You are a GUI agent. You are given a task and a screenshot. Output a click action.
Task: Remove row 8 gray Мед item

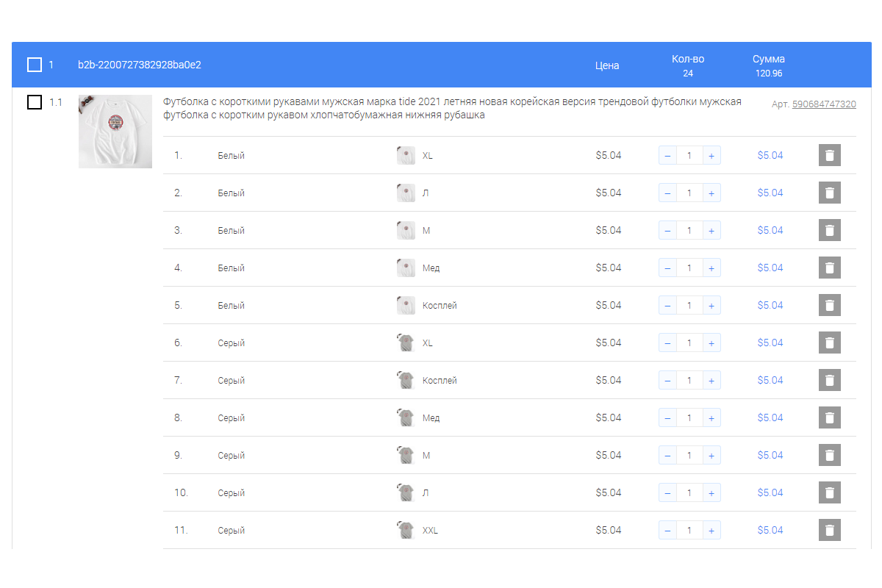(829, 417)
